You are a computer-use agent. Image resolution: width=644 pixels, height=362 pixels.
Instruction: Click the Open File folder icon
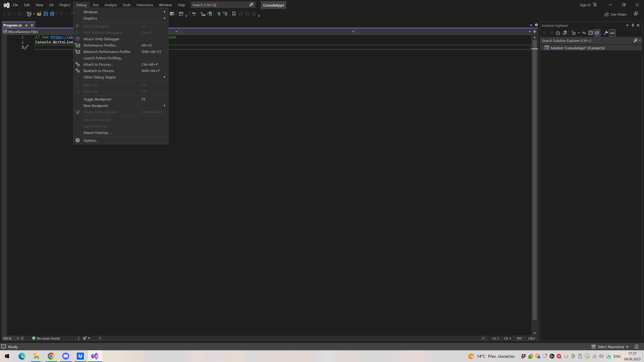pos(39,14)
